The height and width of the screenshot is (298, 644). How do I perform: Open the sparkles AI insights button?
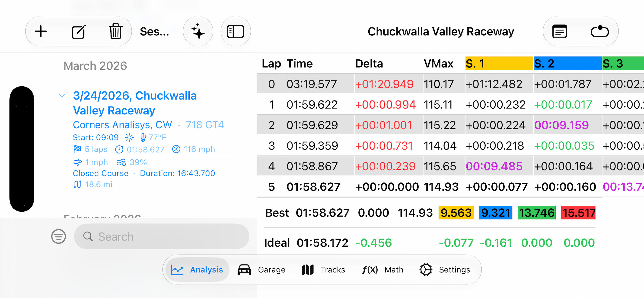pos(198,32)
